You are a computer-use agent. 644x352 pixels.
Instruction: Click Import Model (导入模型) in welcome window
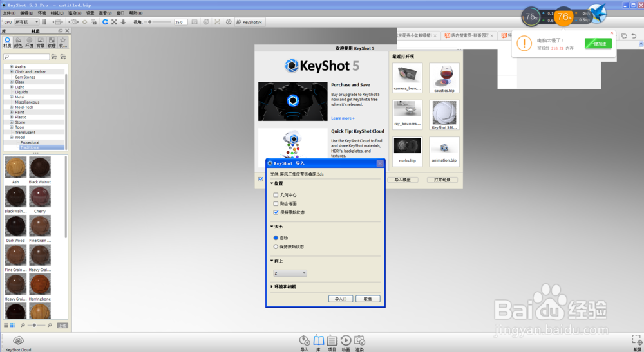coord(403,180)
